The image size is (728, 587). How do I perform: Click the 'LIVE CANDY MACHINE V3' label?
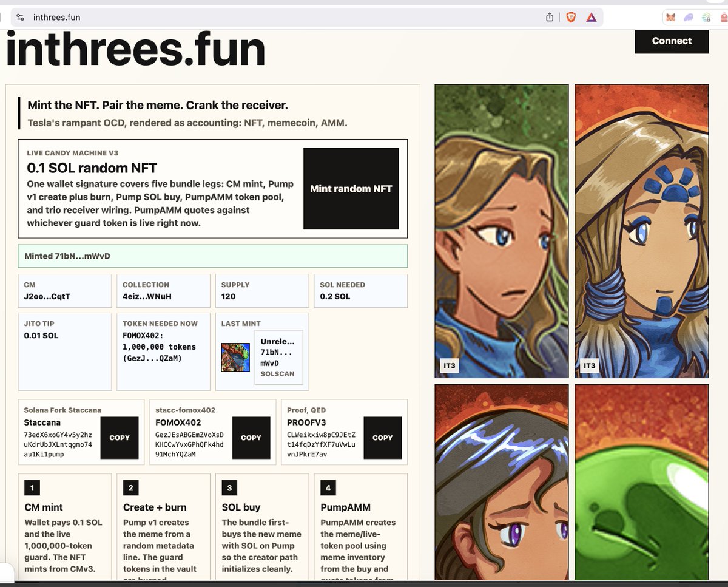(x=73, y=153)
